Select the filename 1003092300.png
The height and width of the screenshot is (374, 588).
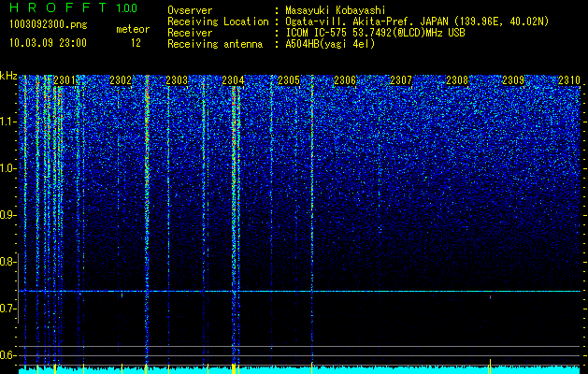pos(49,25)
